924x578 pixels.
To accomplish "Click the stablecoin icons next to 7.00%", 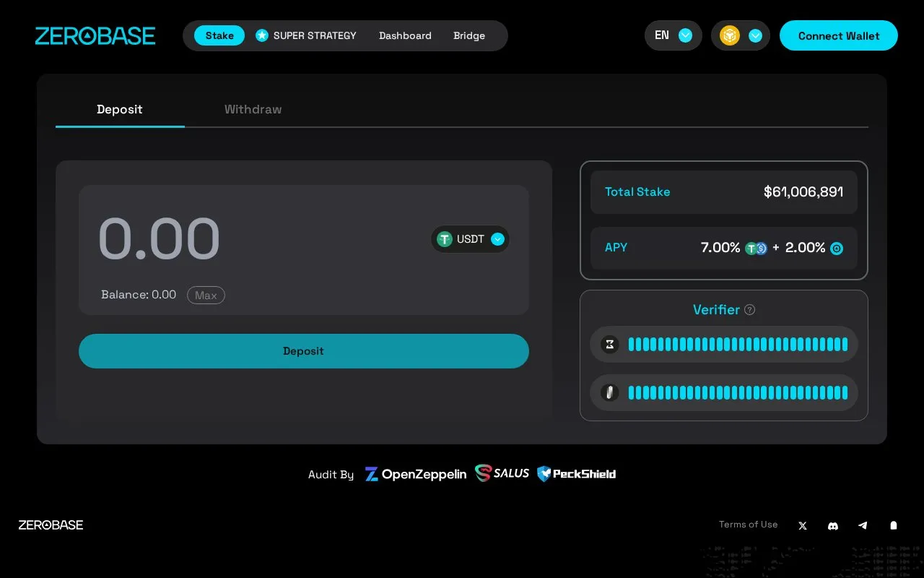I will click(x=756, y=249).
